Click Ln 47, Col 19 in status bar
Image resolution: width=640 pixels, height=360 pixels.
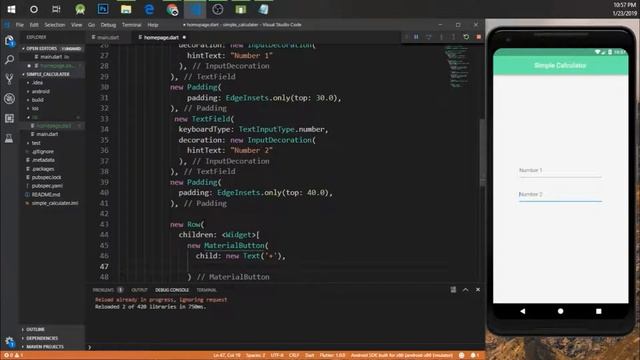click(x=227, y=356)
